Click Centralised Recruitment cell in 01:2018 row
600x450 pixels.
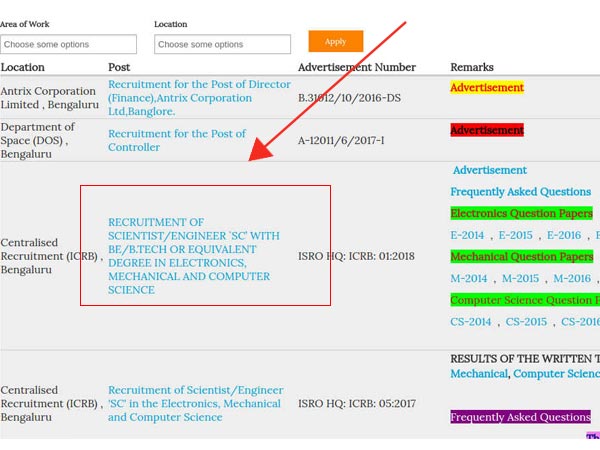(x=52, y=256)
